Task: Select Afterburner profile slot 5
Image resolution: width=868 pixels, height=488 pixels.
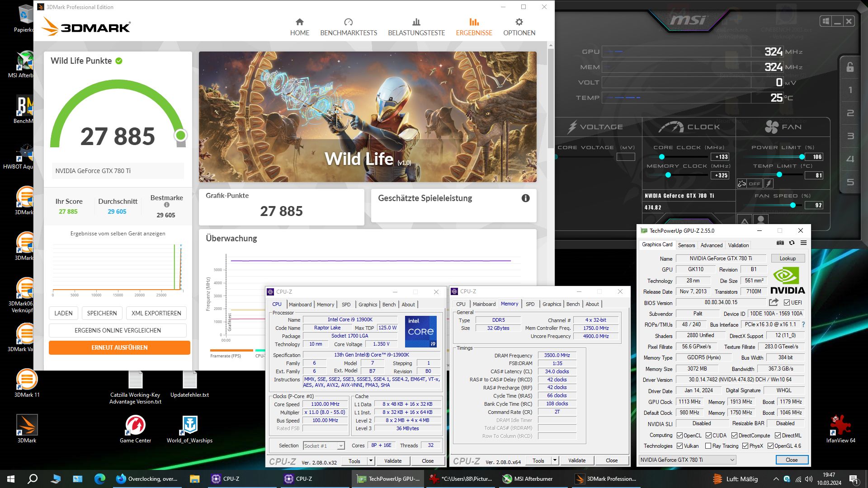Action: 850,182
